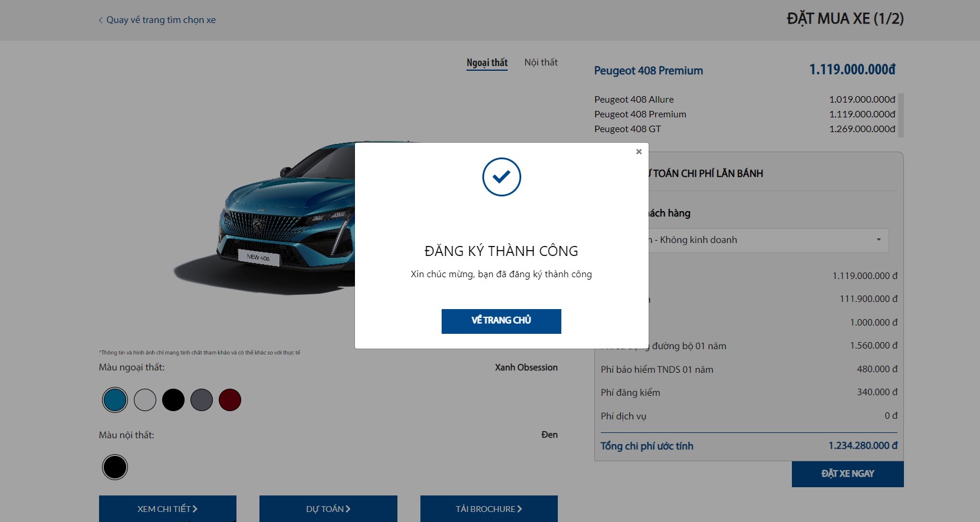The image size is (980, 522).
Task: Click the GT price 1.269.000.000đ
Action: point(862,129)
